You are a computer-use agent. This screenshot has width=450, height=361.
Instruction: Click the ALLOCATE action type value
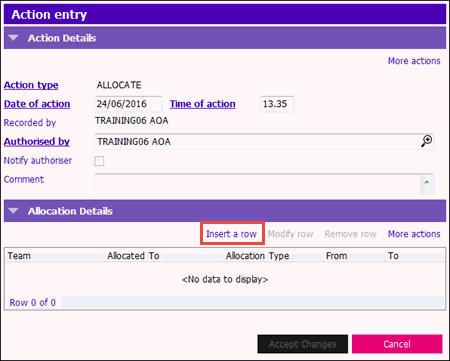tap(119, 85)
